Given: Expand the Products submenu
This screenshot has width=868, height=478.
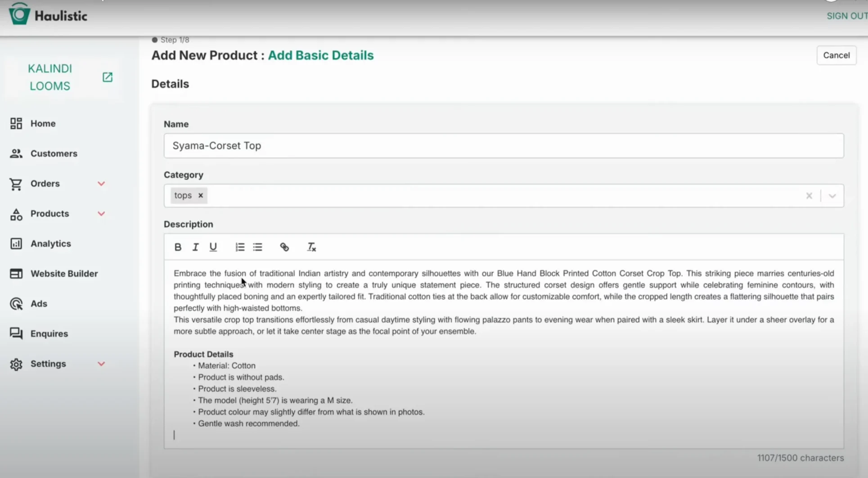Looking at the screenshot, I should click(101, 214).
